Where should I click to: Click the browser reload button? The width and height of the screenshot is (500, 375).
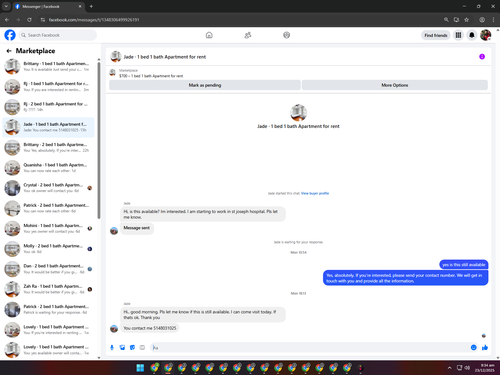click(x=29, y=20)
